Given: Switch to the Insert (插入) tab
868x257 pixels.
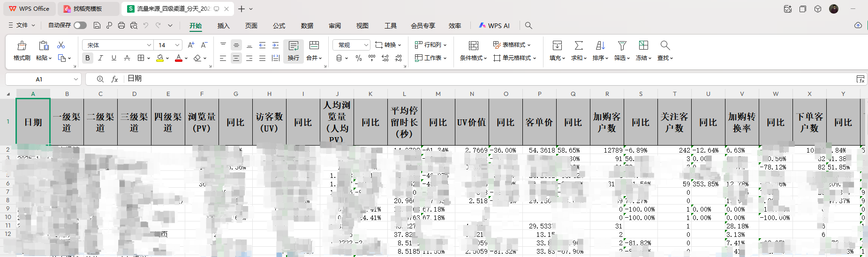Looking at the screenshot, I should pos(224,26).
